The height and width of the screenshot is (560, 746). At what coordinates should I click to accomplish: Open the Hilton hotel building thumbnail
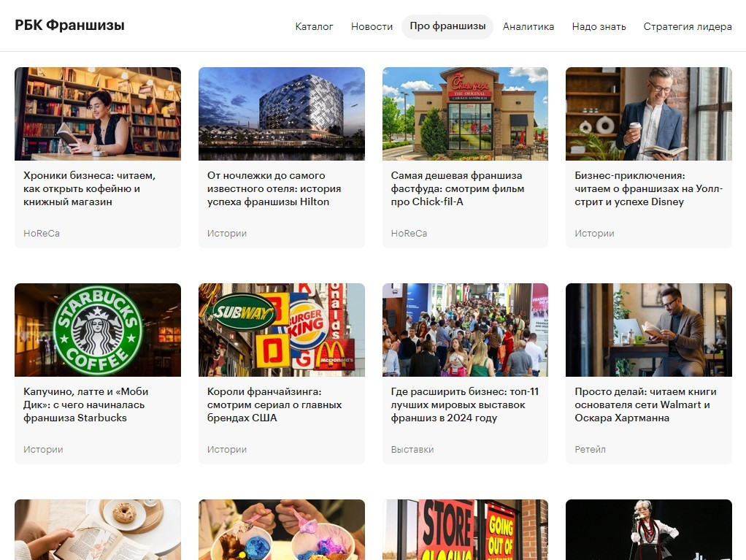click(282, 114)
